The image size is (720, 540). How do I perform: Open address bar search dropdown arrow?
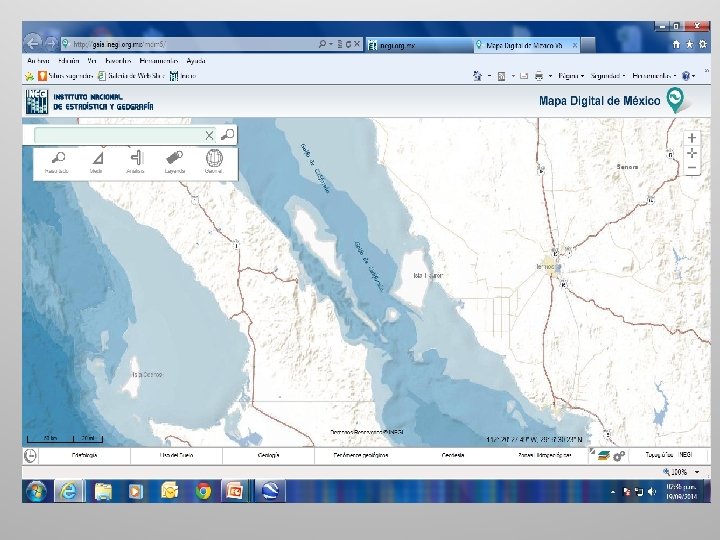coord(331,44)
